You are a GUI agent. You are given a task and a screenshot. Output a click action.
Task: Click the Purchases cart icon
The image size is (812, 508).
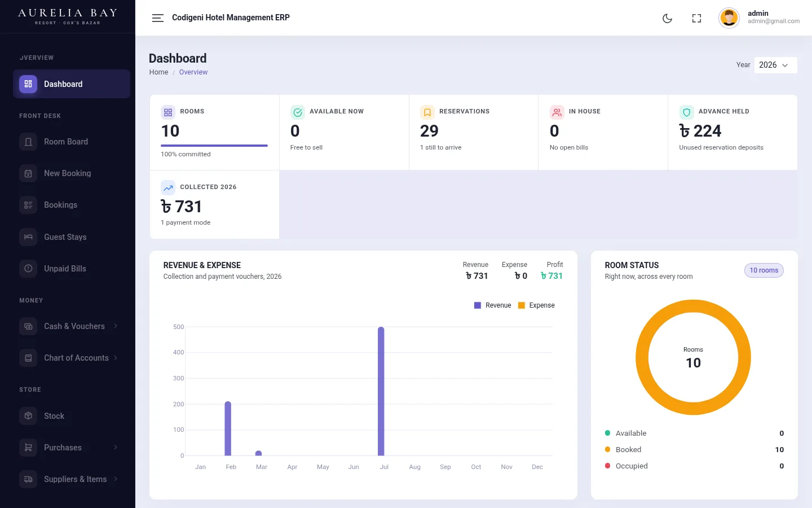coord(28,448)
